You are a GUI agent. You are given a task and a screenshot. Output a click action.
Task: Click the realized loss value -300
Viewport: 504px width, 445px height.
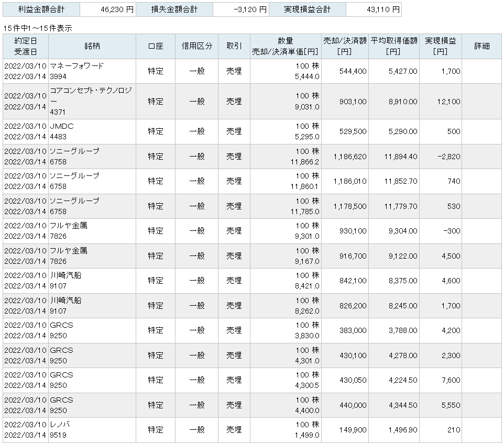click(x=452, y=231)
